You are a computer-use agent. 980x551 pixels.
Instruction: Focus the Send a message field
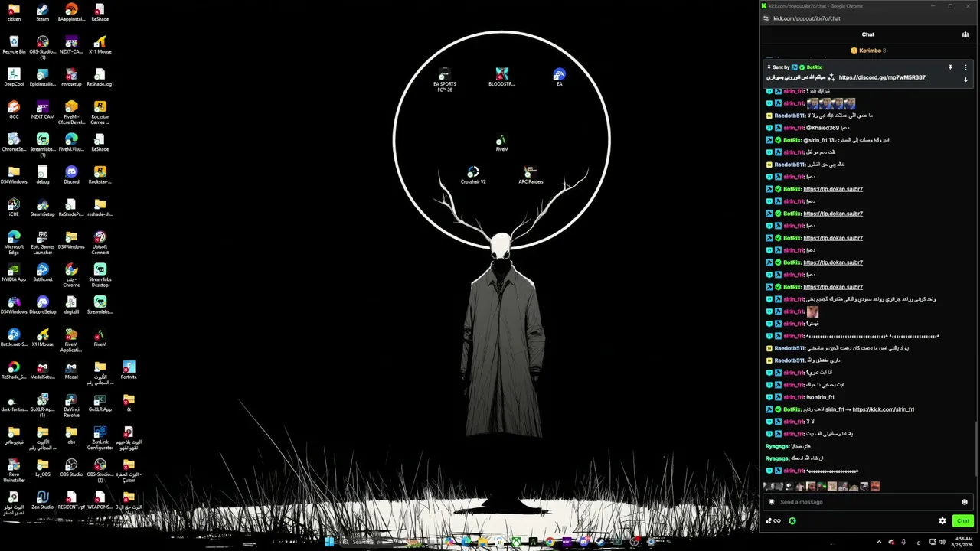click(x=868, y=502)
